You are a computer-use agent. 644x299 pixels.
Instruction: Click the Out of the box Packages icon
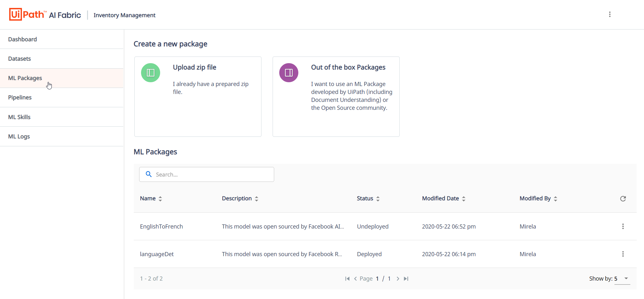[x=288, y=72]
